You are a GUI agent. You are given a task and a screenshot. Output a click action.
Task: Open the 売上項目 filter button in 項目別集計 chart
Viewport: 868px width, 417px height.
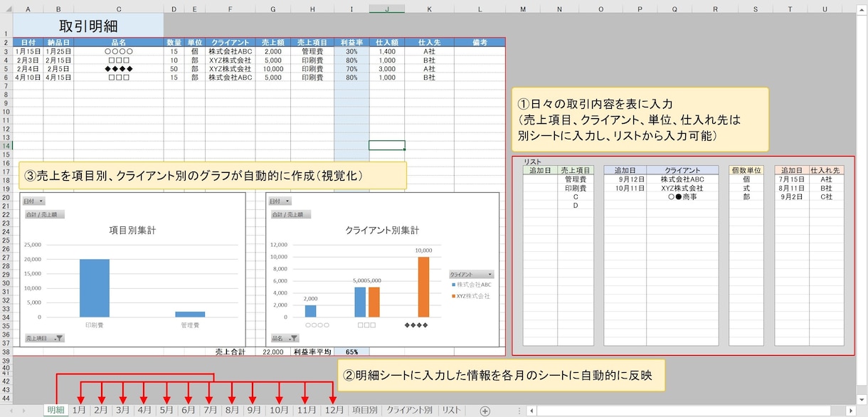[44, 338]
